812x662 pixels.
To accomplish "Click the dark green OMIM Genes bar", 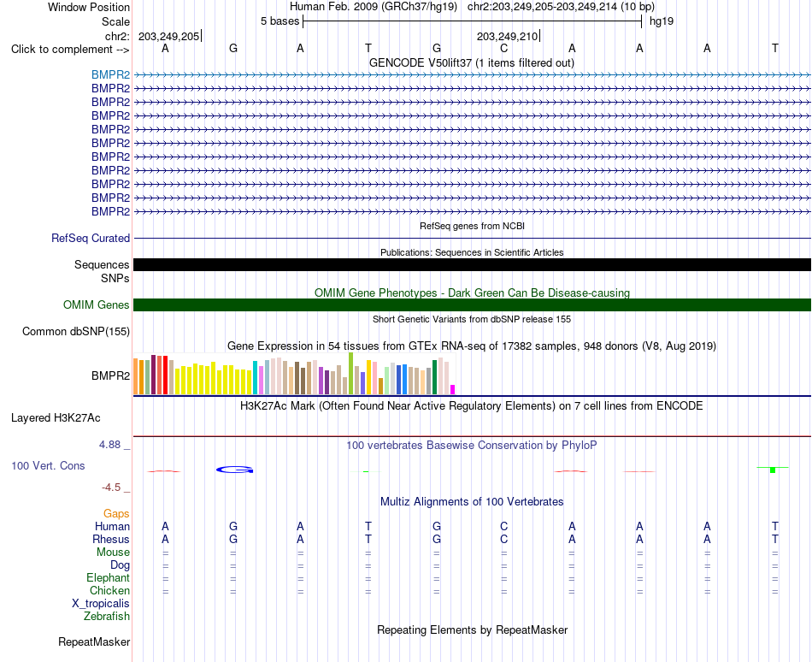I will [472, 304].
